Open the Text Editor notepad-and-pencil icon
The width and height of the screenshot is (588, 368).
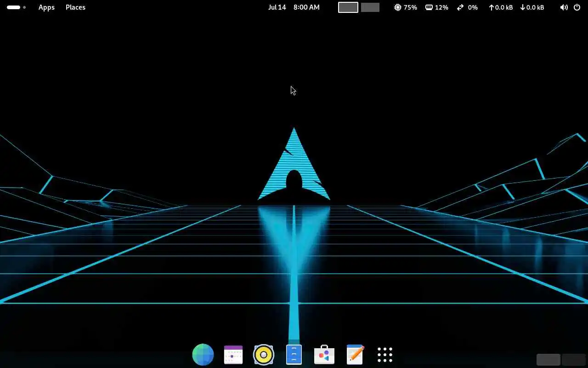coord(355,355)
